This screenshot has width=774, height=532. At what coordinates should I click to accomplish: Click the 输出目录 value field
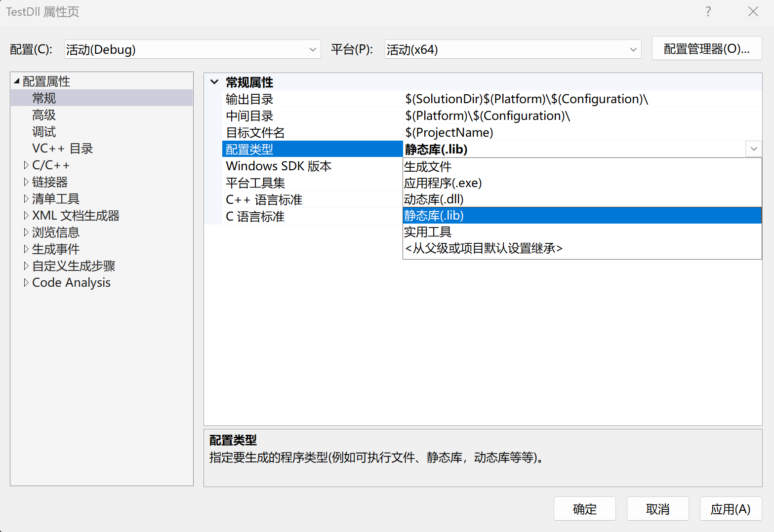point(578,99)
